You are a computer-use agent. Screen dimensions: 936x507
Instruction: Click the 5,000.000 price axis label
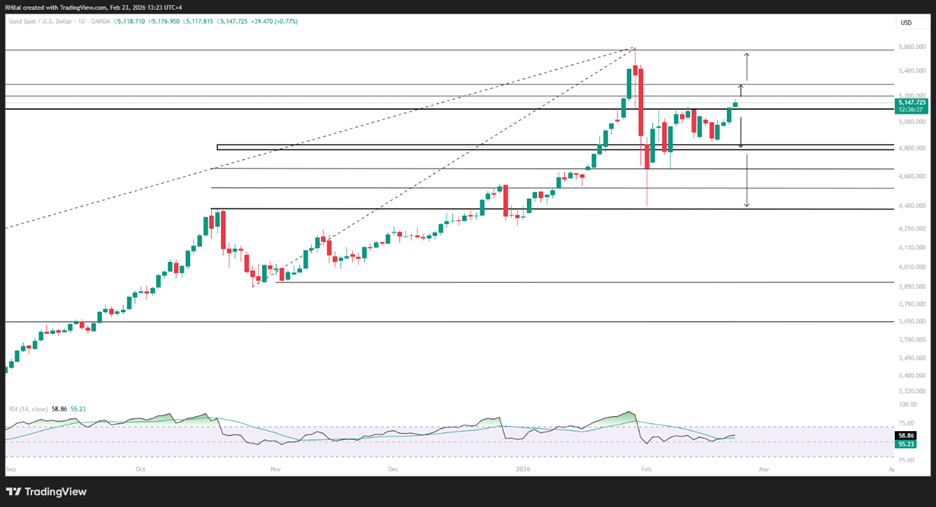(912, 122)
